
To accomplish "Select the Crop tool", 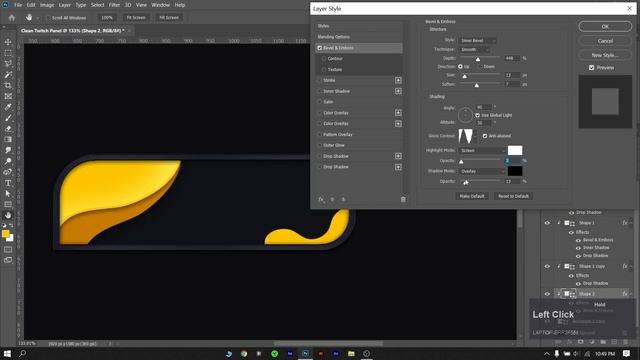I will point(8,85).
